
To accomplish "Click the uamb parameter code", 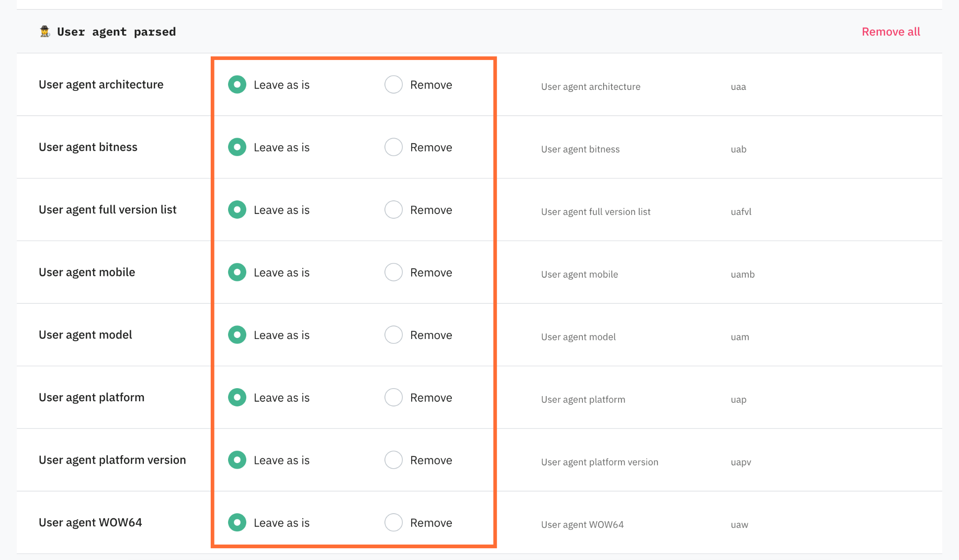I will [743, 274].
